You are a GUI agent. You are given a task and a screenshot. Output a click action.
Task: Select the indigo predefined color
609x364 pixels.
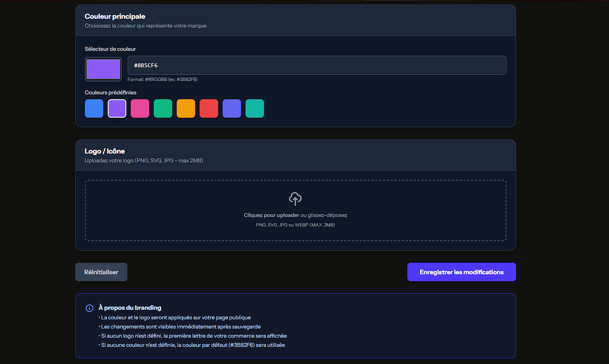(x=231, y=108)
